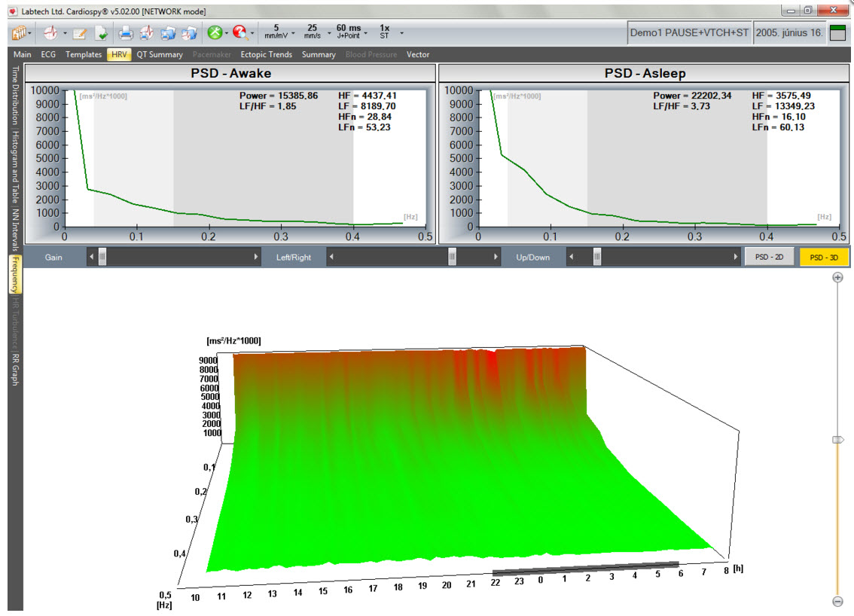Enable the PSD - 3D view
The height and width of the screenshot is (616, 854).
pyautogui.click(x=824, y=258)
